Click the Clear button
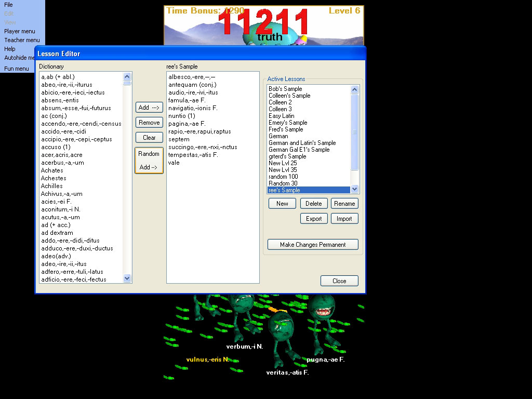532x399 pixels. click(149, 137)
